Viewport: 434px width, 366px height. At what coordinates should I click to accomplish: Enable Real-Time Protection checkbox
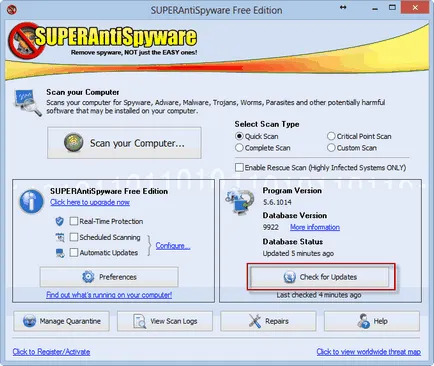point(74,221)
